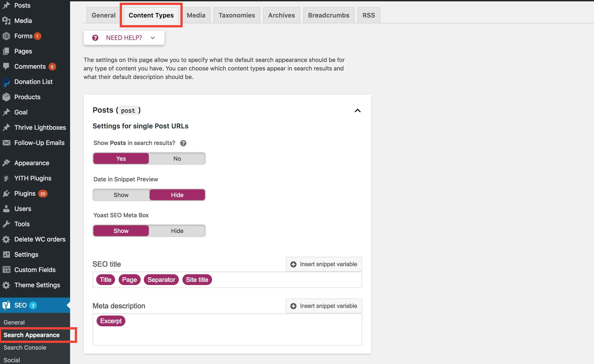Select the Tools wrench icon
594x364 pixels.
tap(7, 224)
